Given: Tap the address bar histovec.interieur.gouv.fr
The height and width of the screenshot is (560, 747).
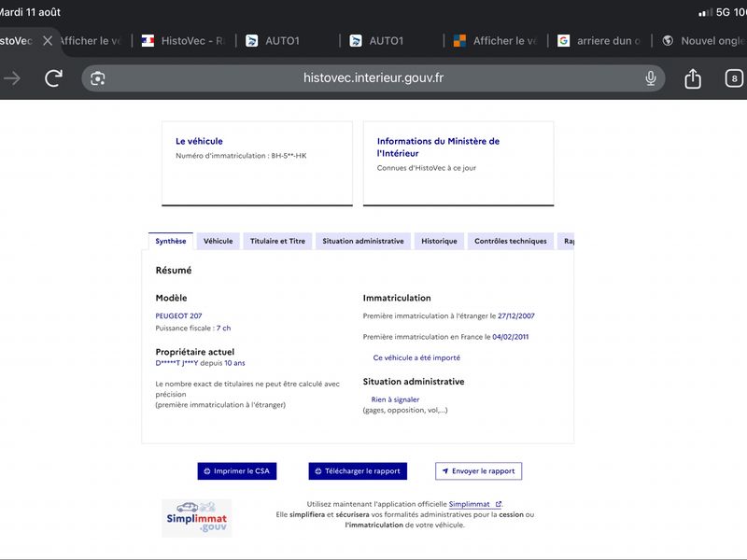Looking at the screenshot, I should pos(373,78).
